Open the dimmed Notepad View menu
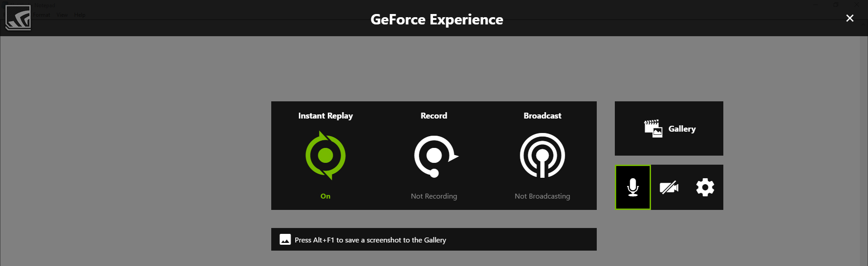Screen dimensions: 868x266 pos(62,15)
